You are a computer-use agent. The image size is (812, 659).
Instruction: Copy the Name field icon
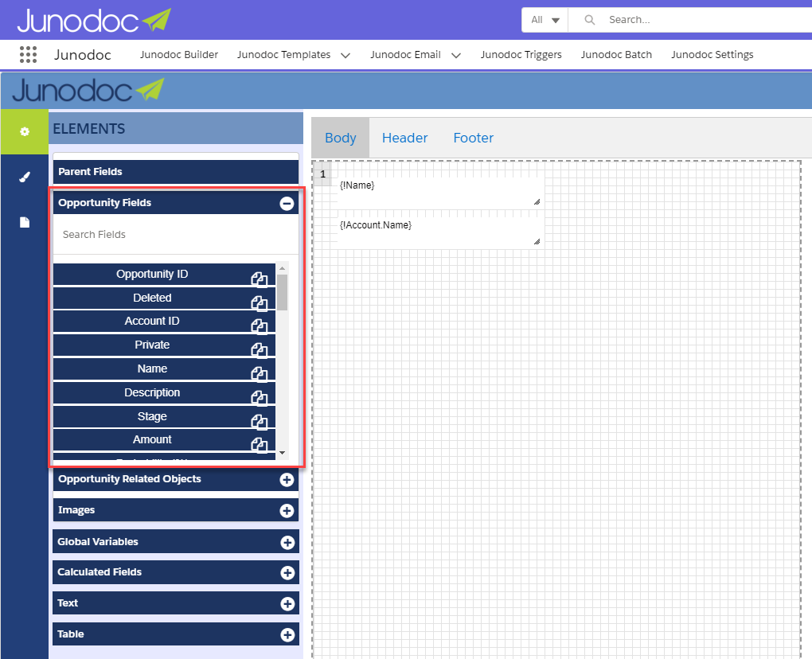259,373
